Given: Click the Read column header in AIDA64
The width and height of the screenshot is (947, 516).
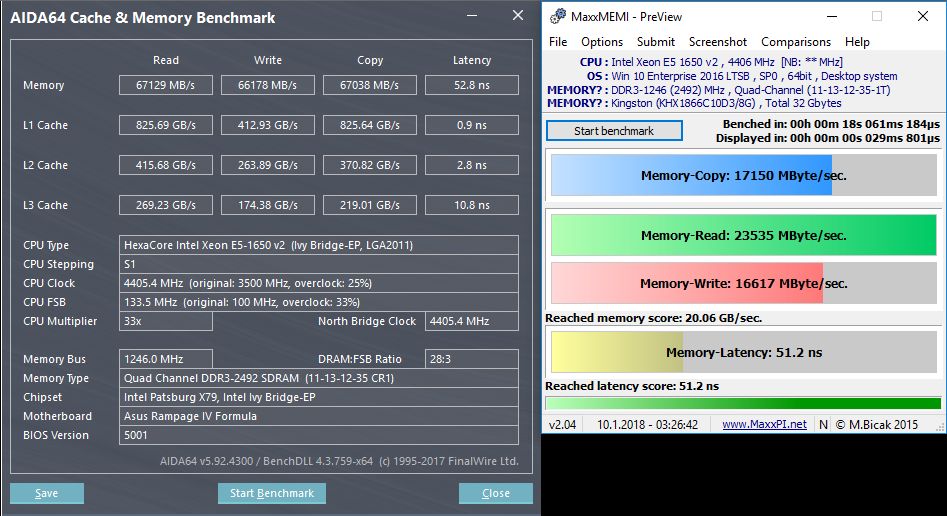Looking at the screenshot, I should point(165,60).
